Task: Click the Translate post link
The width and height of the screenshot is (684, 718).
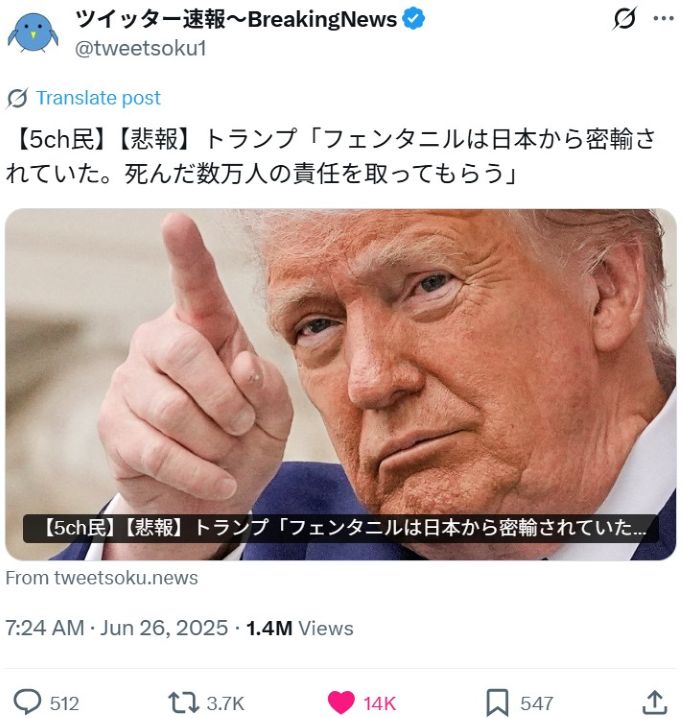Action: pyautogui.click(x=98, y=98)
